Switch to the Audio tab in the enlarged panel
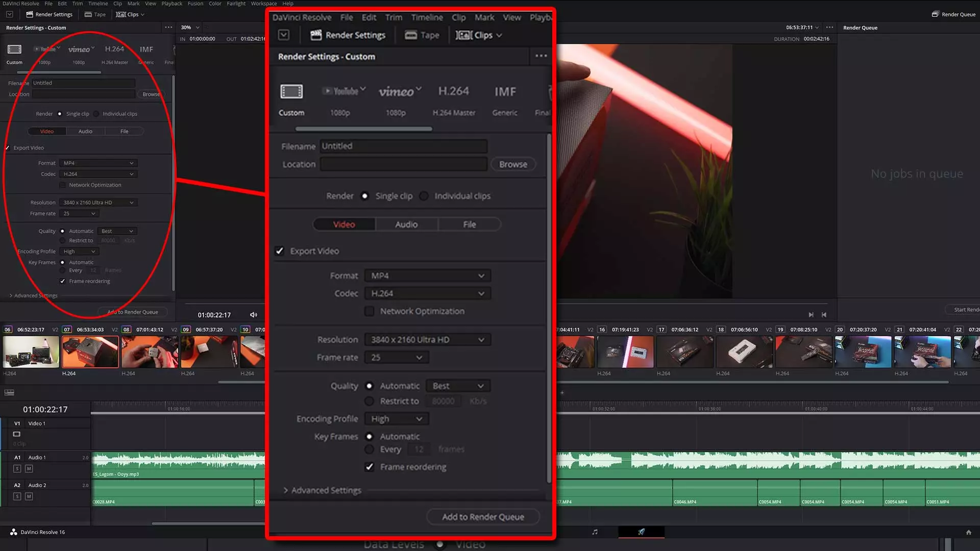Viewport: 980px width, 551px height. [x=406, y=224]
